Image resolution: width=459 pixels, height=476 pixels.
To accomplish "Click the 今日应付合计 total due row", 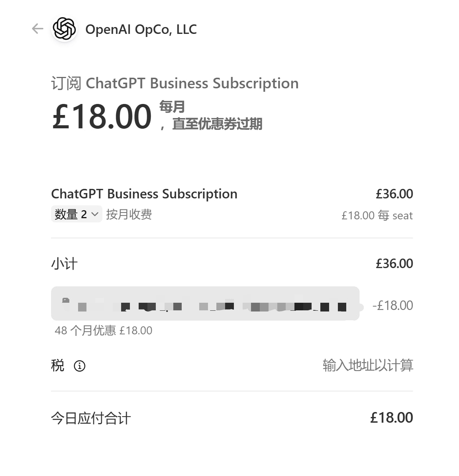I will (x=232, y=418).
